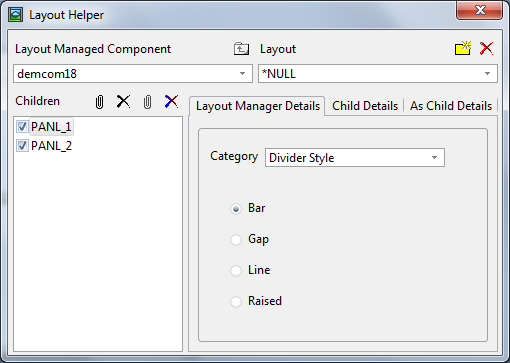This screenshot has height=363, width=510.
Task: Open the As Child Details tab
Action: click(451, 106)
